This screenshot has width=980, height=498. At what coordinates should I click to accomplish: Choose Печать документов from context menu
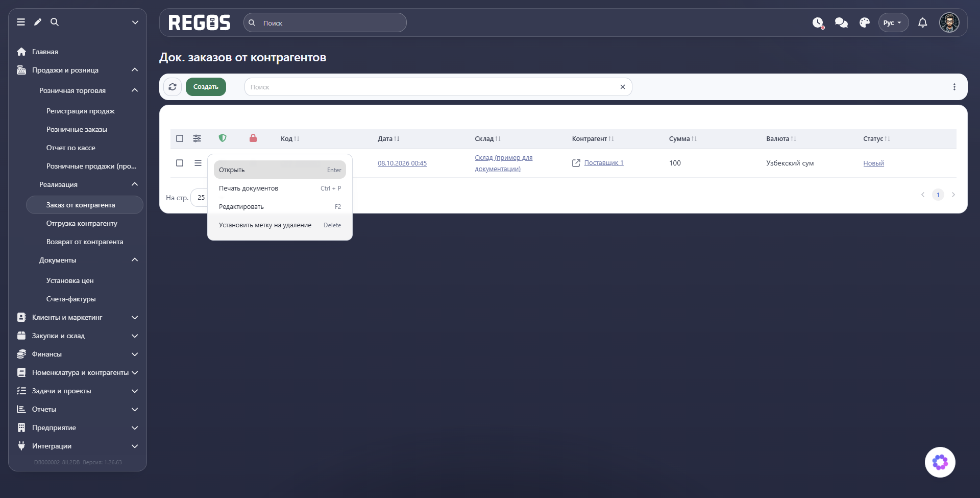pos(280,188)
